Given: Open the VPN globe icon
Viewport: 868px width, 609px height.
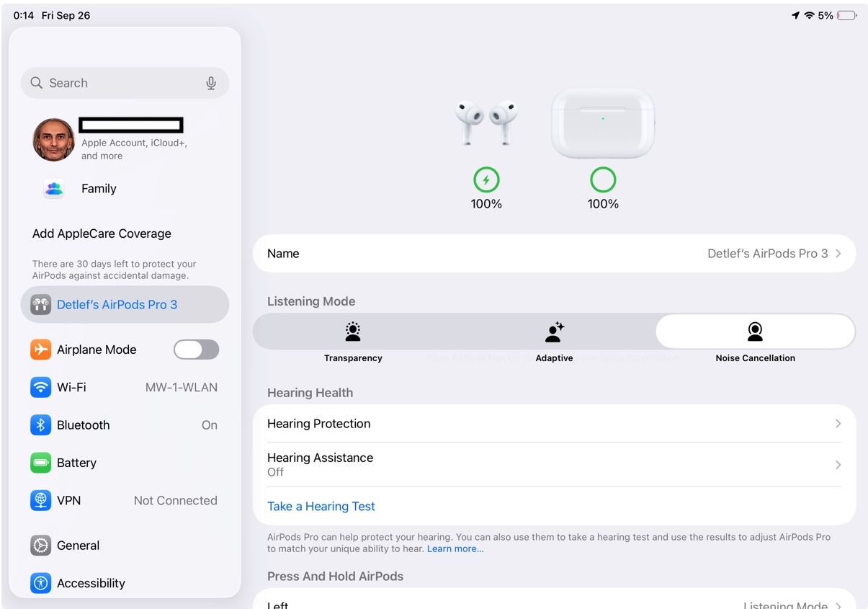Looking at the screenshot, I should point(40,500).
